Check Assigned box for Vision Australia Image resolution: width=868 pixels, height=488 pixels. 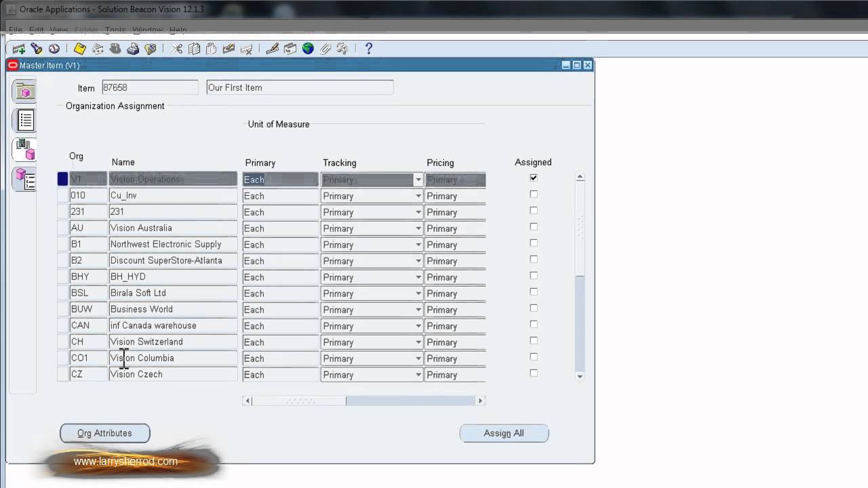[534, 226]
